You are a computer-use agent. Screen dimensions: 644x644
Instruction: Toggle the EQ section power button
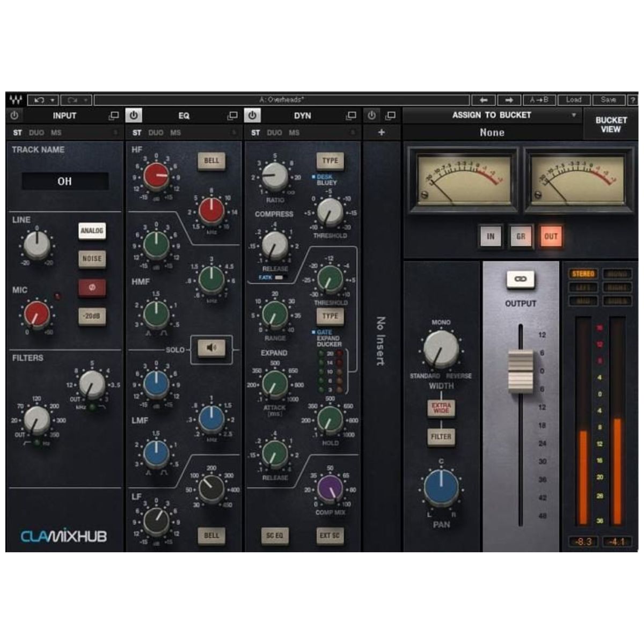pos(135,115)
